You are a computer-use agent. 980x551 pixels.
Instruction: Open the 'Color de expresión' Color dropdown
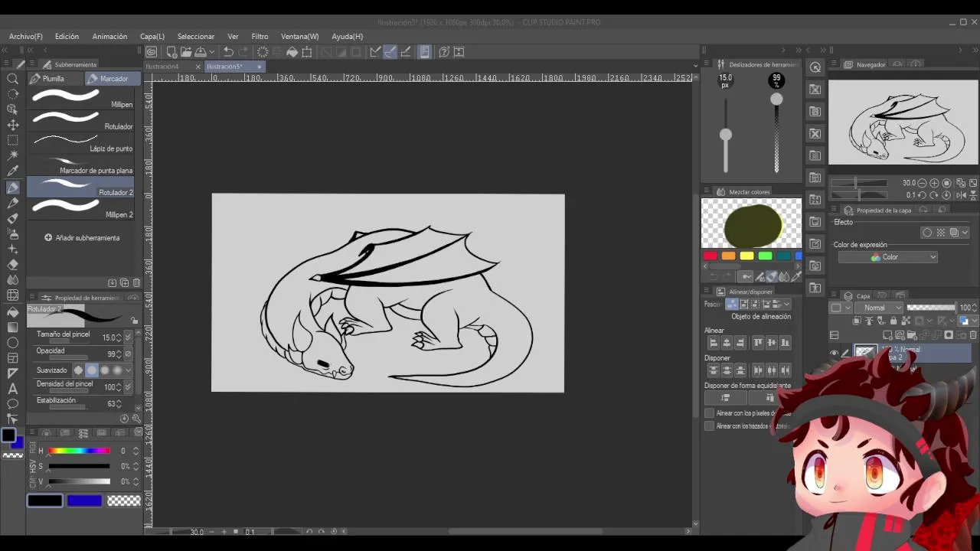(x=888, y=257)
